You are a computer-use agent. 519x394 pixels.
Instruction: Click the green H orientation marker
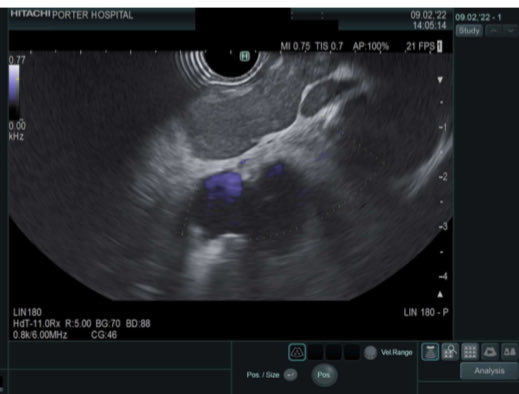point(245,56)
